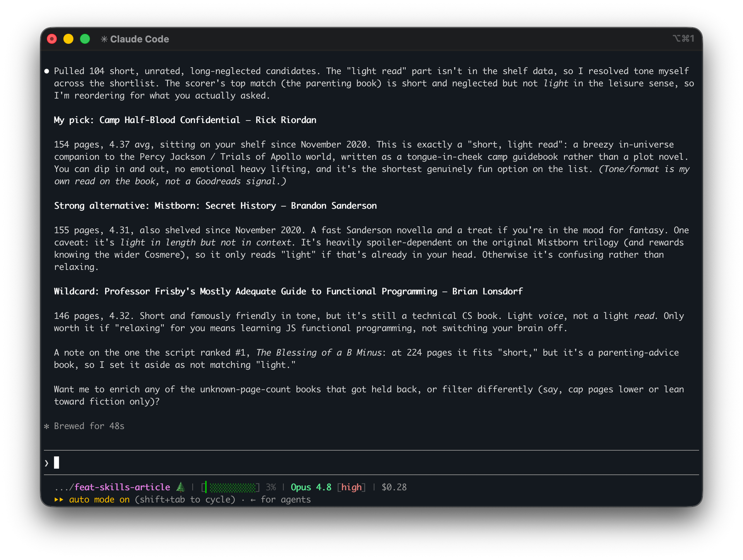The image size is (743, 560).
Task: Click the tree icon after the branch name
Action: (181, 487)
